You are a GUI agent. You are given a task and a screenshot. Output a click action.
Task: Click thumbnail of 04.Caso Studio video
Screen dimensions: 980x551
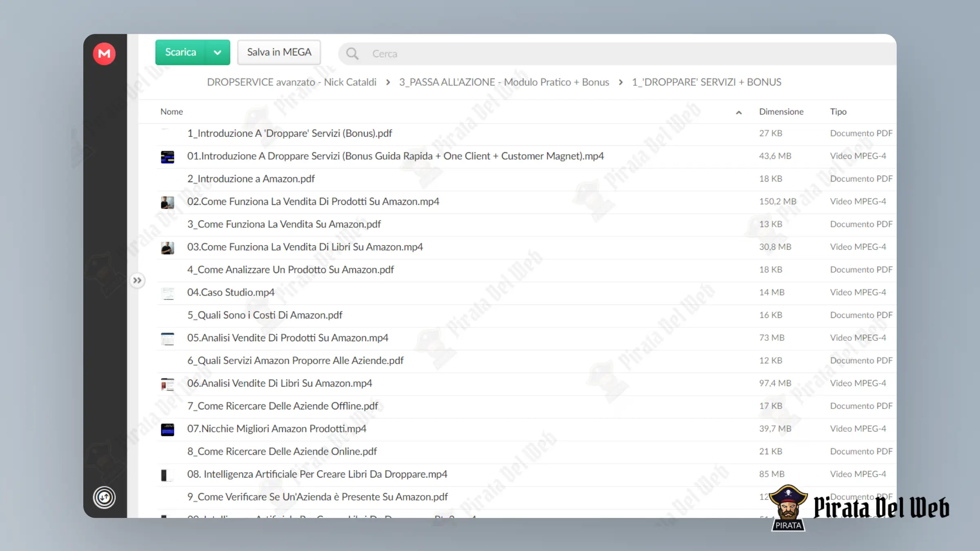167,293
